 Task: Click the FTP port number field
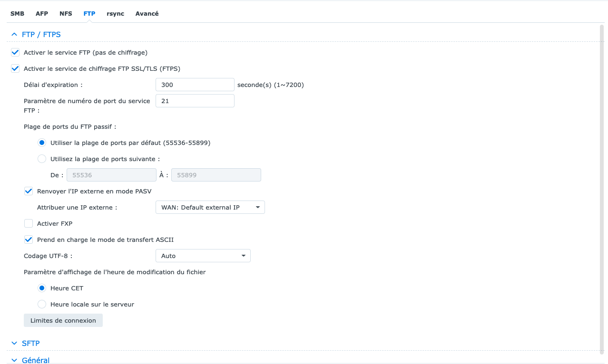[195, 101]
